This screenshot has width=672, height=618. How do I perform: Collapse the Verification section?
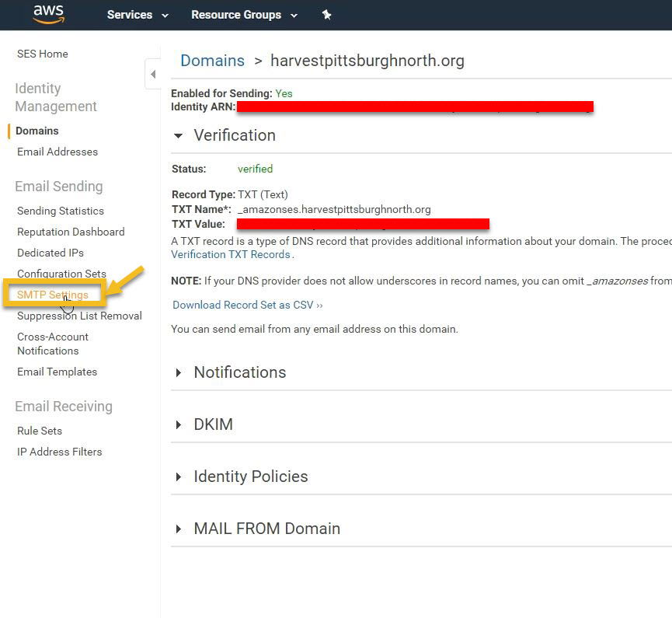click(178, 136)
